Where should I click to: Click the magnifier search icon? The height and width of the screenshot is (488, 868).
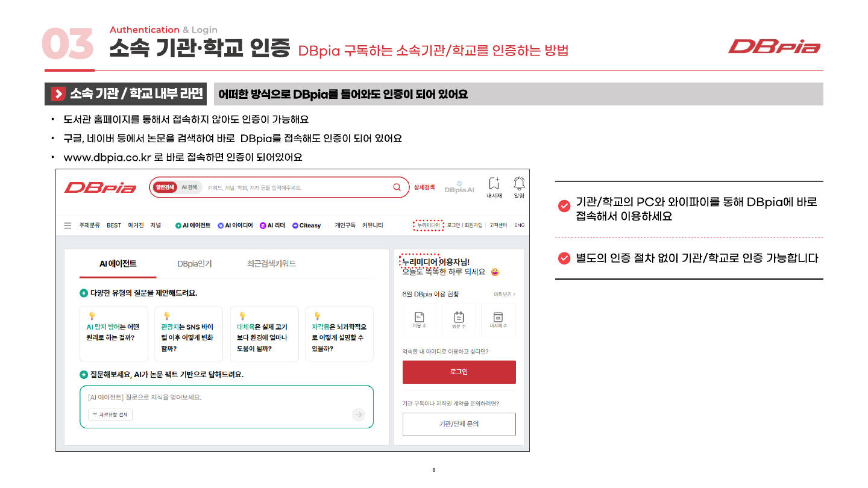click(x=397, y=187)
